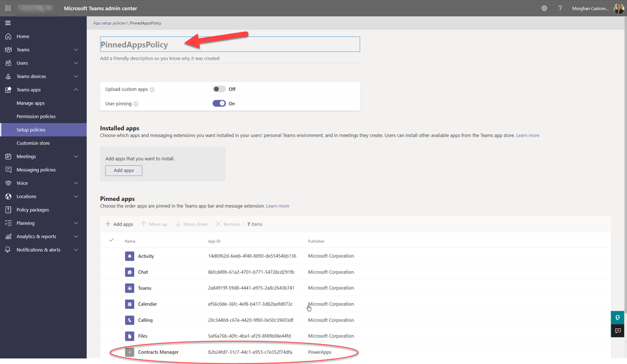Image resolution: width=627 pixels, height=364 pixels.
Task: Click the Notifications & alerts bell icon
Action: pos(8,250)
